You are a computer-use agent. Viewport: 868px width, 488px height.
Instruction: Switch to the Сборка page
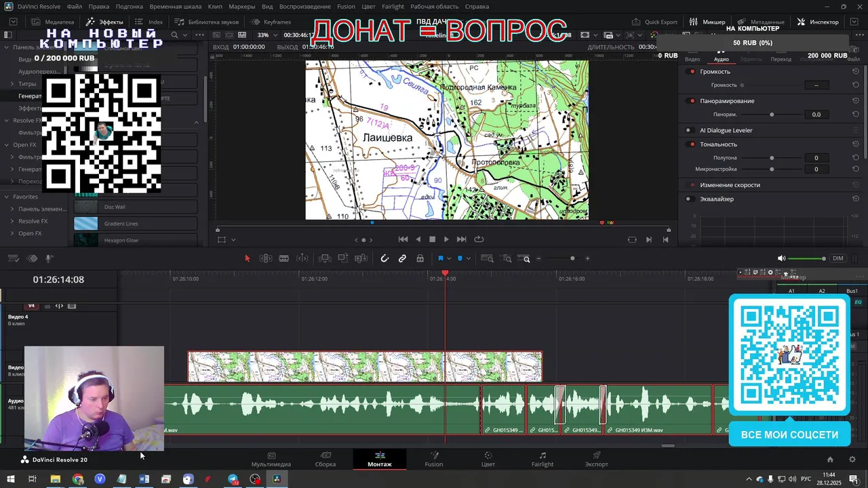[x=325, y=460]
